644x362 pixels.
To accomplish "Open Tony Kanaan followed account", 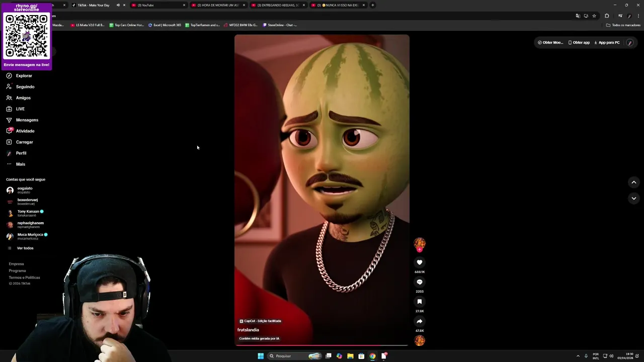I will [x=25, y=213].
